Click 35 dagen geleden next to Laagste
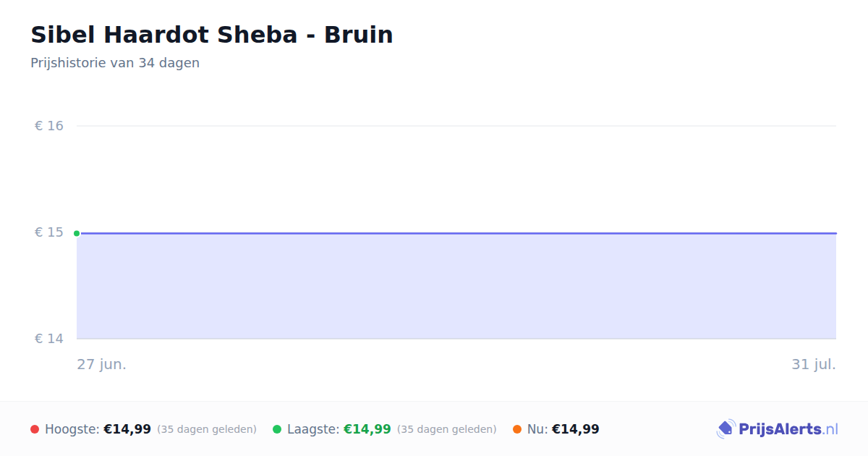This screenshot has height=456, width=868. [447, 429]
